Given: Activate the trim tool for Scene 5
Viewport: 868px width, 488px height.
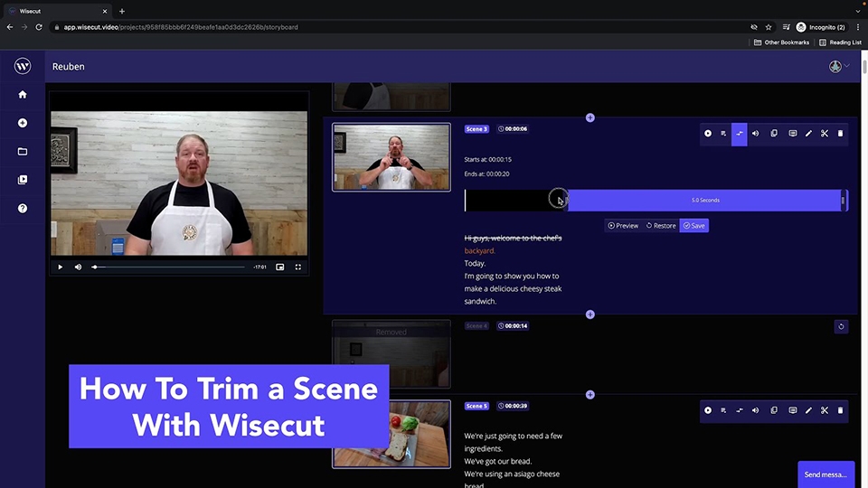Looking at the screenshot, I should pos(739,410).
